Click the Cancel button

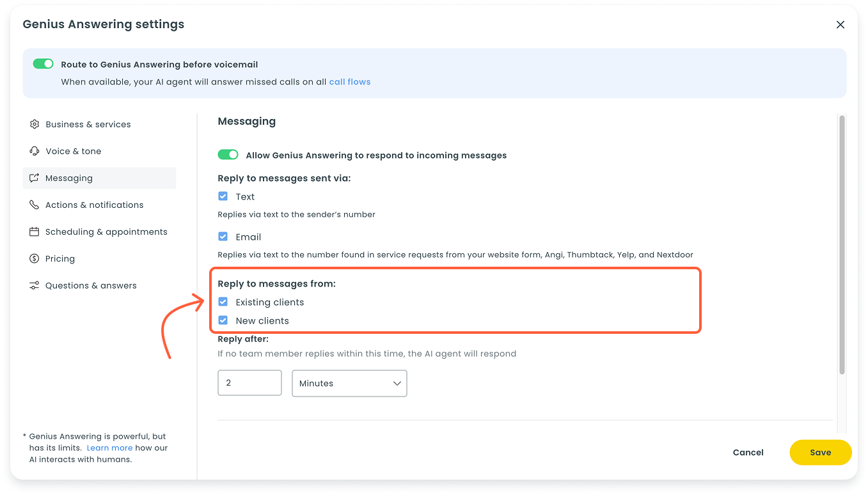coord(748,452)
